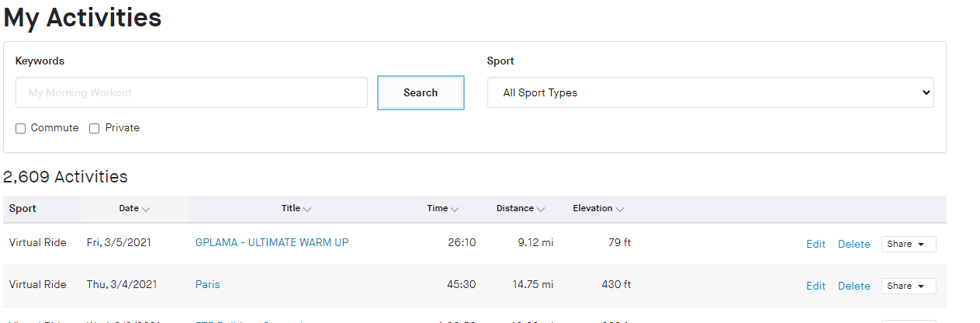The image size is (980, 323).
Task: Click the Search button
Action: 421,92
